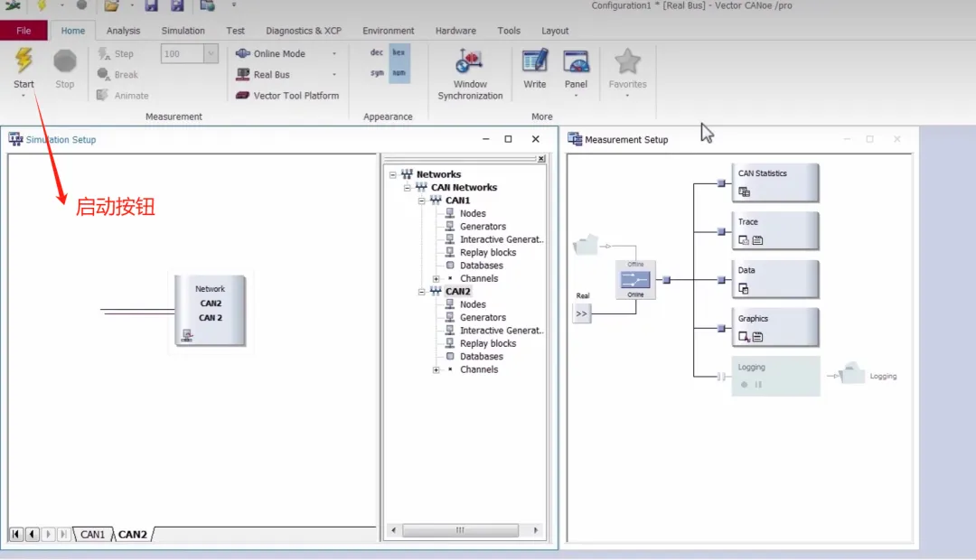Image resolution: width=976 pixels, height=560 pixels.
Task: Toggle the insertion point before CAN Statistics block
Action: (x=721, y=183)
